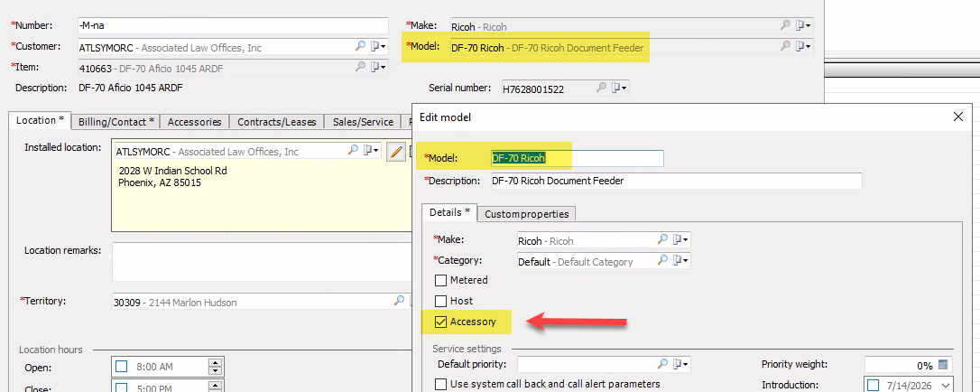The height and width of the screenshot is (392, 980).
Task: Switch to the Accessories tab
Action: click(x=194, y=122)
